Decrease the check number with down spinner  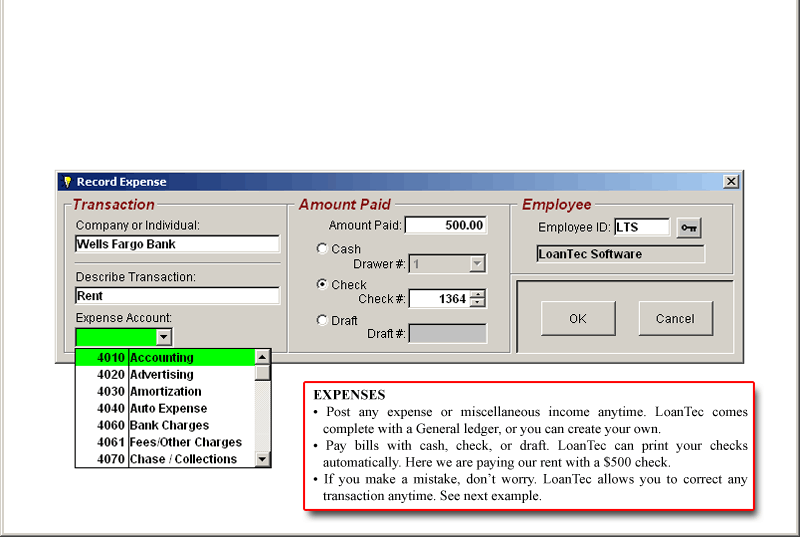[477, 302]
